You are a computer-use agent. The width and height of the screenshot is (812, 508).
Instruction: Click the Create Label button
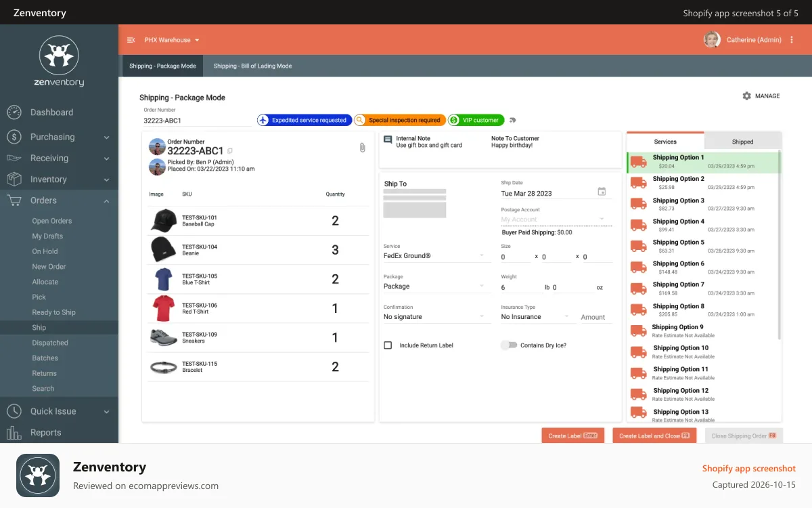[x=572, y=436]
